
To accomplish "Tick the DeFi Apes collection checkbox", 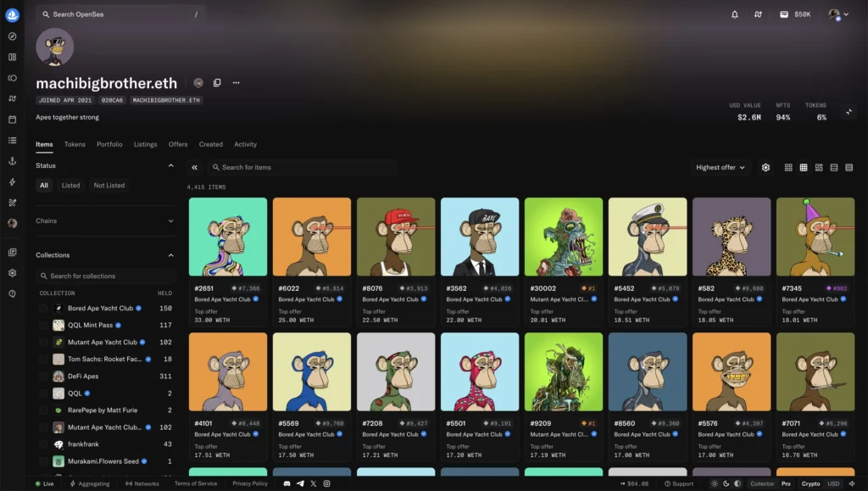I will pyautogui.click(x=43, y=377).
